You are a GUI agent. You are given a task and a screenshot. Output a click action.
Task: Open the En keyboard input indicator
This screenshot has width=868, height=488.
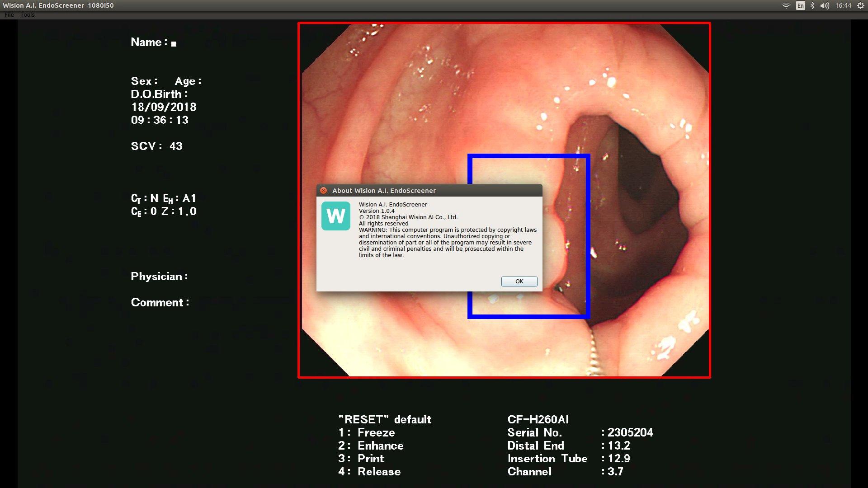(x=801, y=5)
